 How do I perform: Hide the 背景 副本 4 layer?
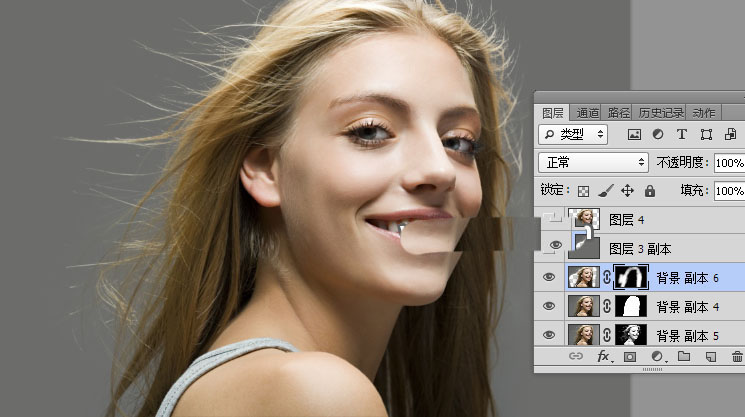pyautogui.click(x=550, y=306)
